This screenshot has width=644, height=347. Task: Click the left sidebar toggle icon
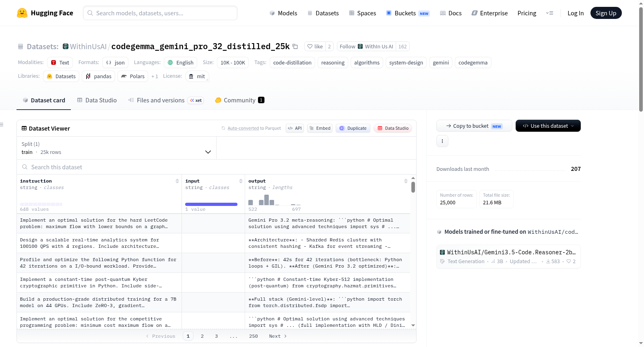point(2,125)
